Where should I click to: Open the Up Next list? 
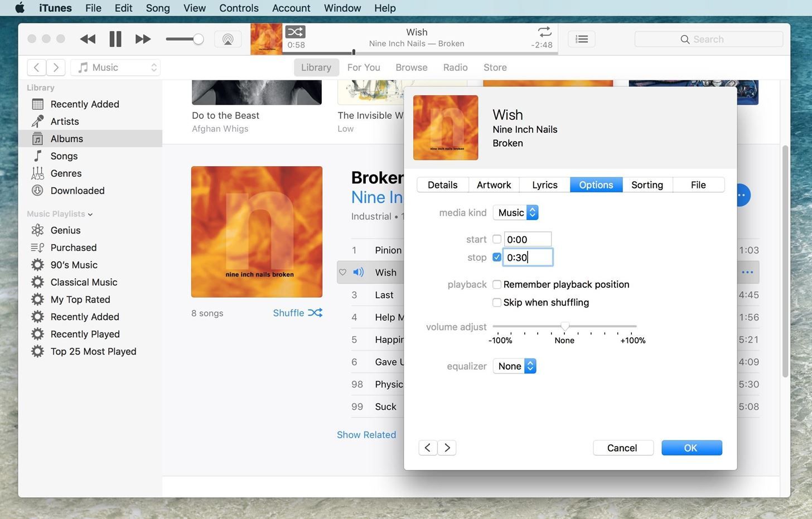point(581,39)
